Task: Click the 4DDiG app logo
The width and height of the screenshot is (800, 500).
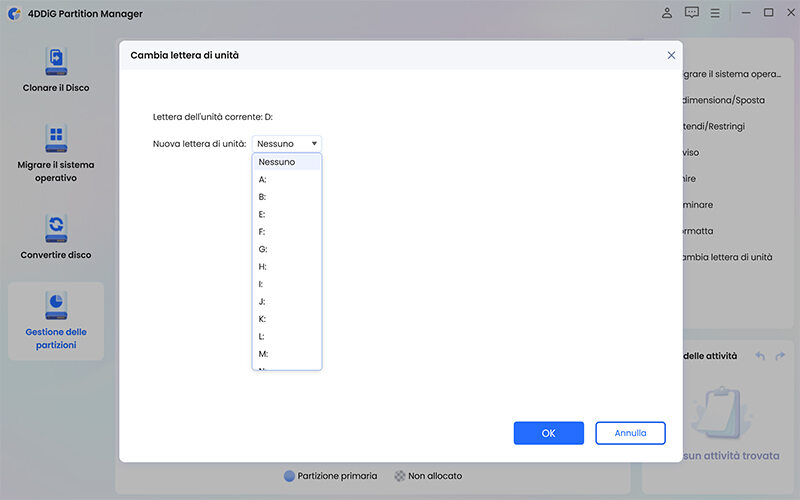Action: point(14,13)
